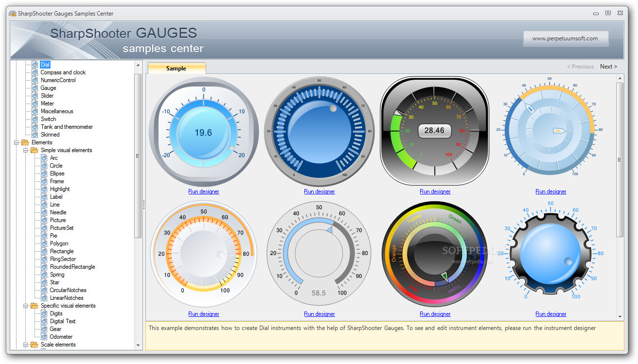This screenshot has width=638, height=364.
Task: Collapse the Elements tree node
Action: click(x=17, y=142)
